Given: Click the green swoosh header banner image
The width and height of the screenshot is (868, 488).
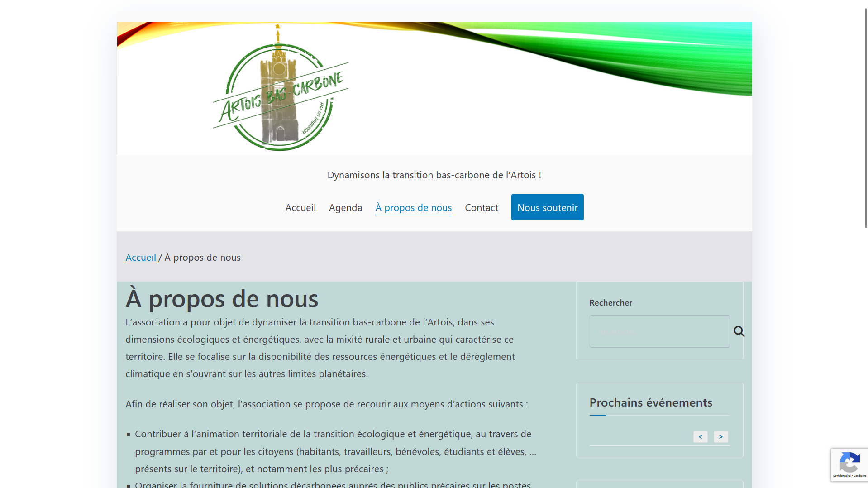Looking at the screenshot, I should 588,54.
